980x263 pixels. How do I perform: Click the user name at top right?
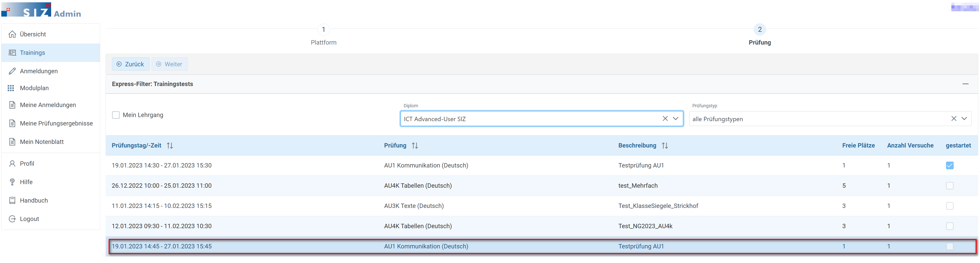point(965,7)
